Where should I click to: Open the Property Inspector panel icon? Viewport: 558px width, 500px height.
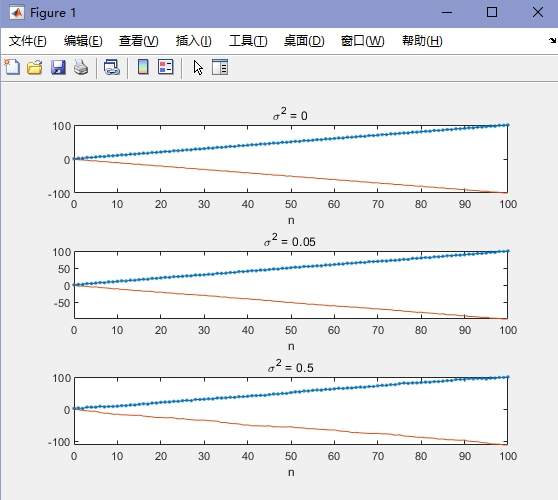tap(220, 67)
